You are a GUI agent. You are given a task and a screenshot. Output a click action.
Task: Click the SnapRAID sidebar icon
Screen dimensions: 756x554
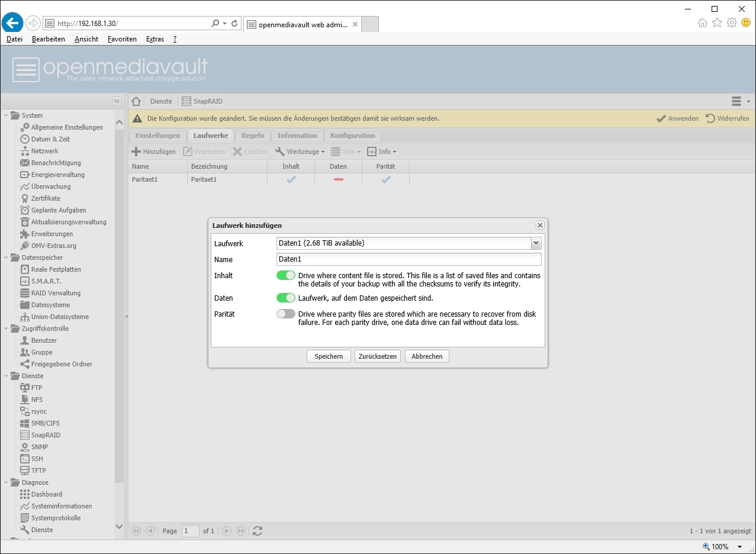[25, 435]
